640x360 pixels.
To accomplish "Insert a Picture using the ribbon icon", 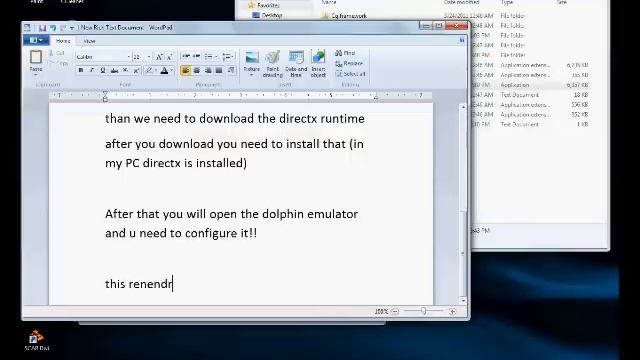I will pyautogui.click(x=252, y=58).
